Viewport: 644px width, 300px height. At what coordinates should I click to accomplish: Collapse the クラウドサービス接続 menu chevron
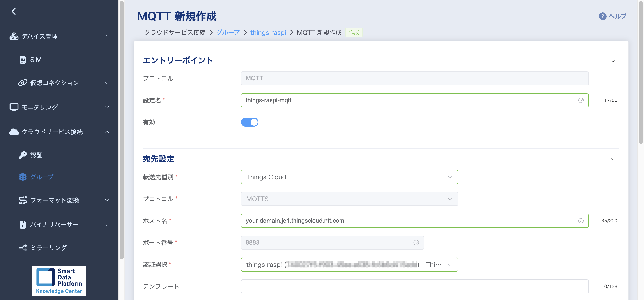click(107, 132)
